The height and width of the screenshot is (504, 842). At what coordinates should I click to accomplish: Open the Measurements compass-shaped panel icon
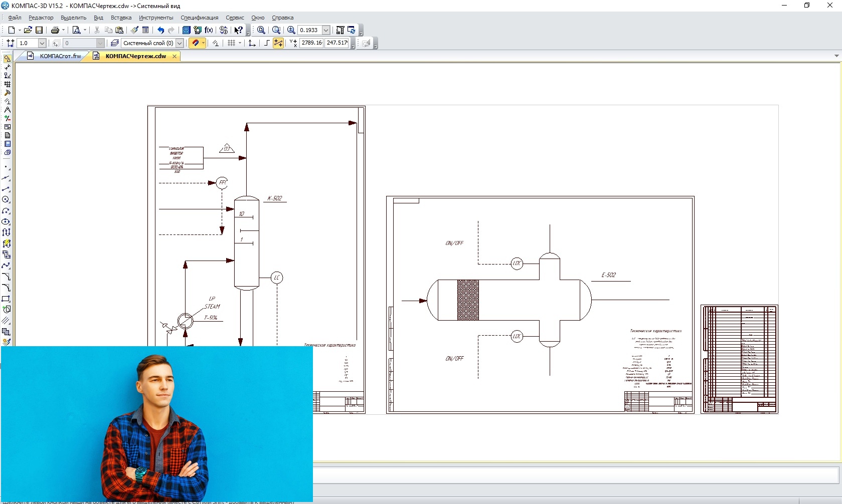click(7, 110)
